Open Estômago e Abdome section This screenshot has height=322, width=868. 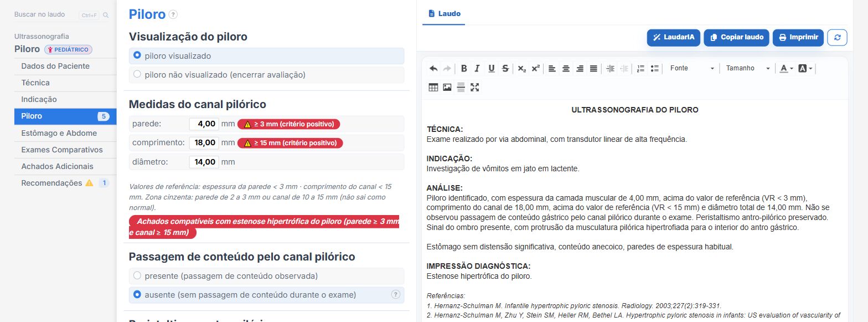[x=65, y=133]
